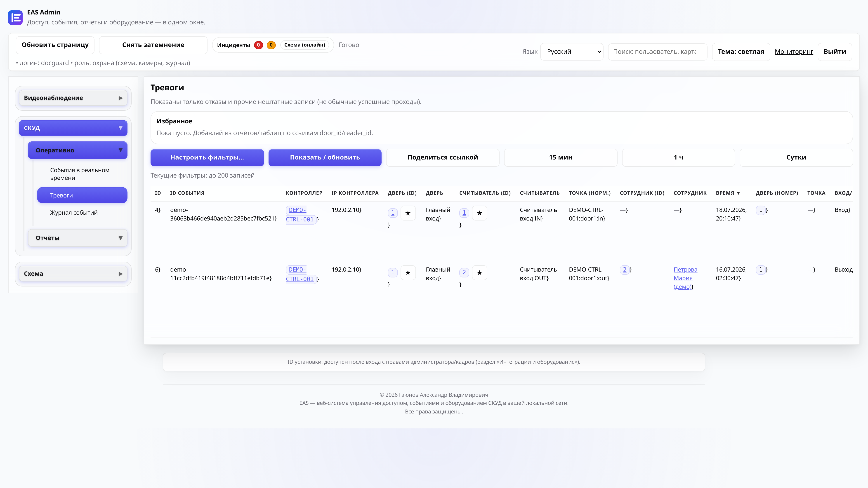Click the Показать / обновить button
Viewport: 868px width, 488px height.
[325, 157]
